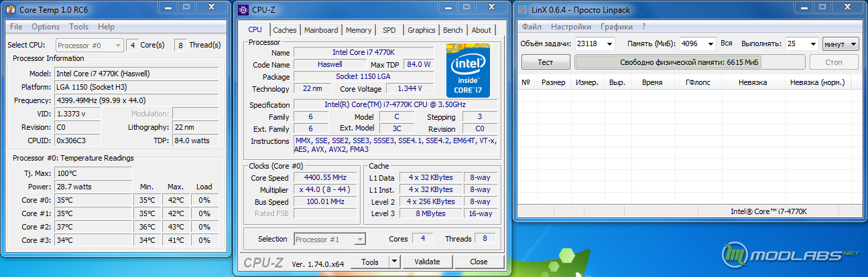
Task: Click the Core Temp Model field value
Action: pyautogui.click(x=136, y=74)
